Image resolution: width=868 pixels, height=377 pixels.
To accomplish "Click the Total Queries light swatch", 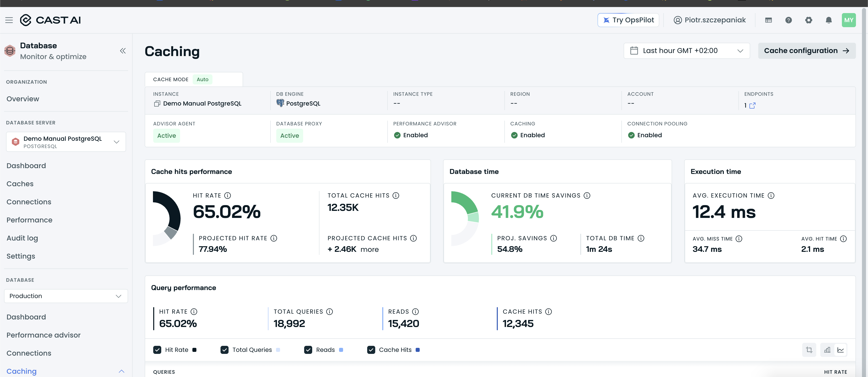I will 278,350.
